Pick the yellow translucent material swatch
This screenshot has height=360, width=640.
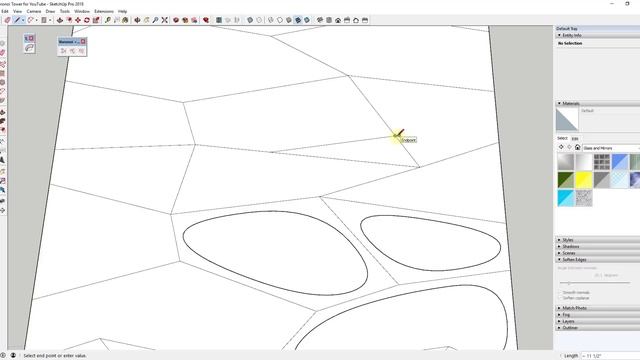[x=584, y=180]
